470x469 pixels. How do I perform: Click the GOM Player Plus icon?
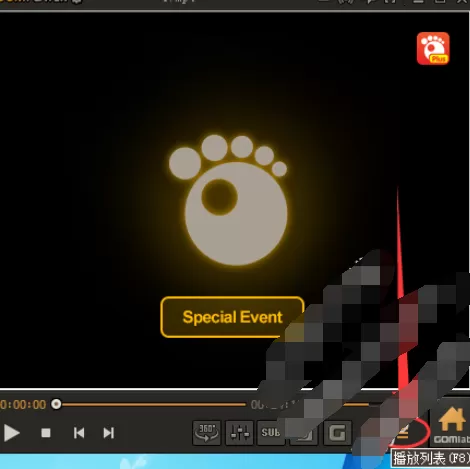click(433, 48)
